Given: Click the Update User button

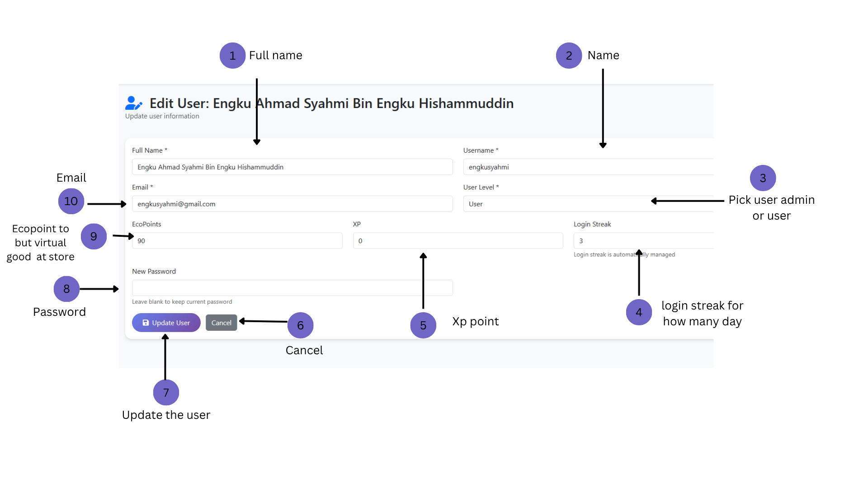Looking at the screenshot, I should tap(166, 323).
